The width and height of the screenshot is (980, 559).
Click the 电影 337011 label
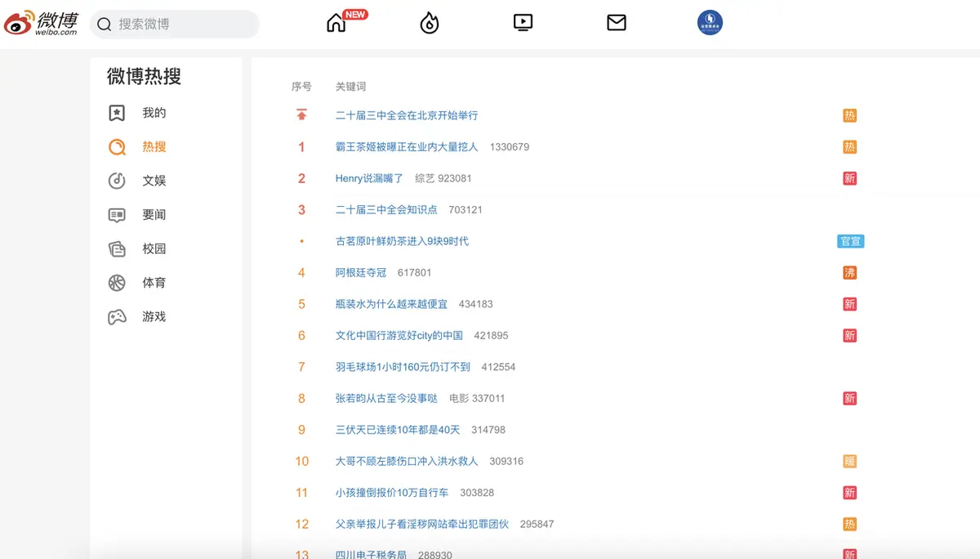pos(477,399)
